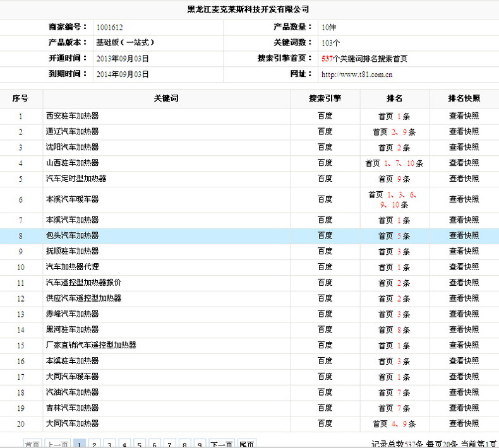The width and height of the screenshot is (499, 448).
Task: Go to pagination page 3
Action: point(109,444)
